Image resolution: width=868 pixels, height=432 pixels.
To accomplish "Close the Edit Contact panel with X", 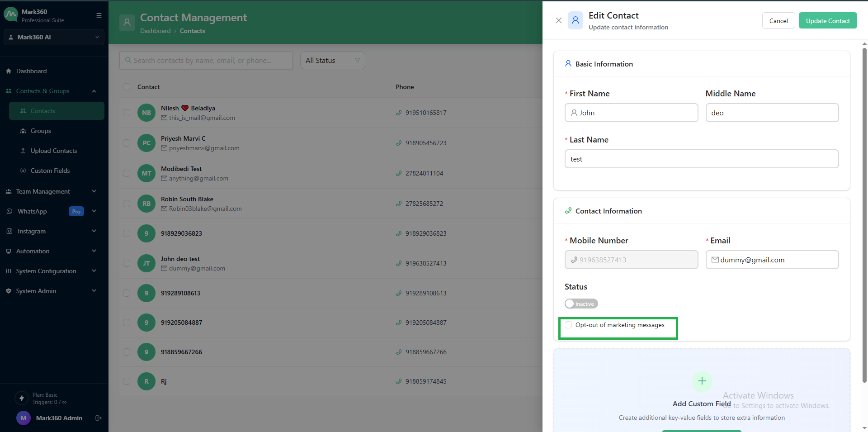I will (x=559, y=20).
